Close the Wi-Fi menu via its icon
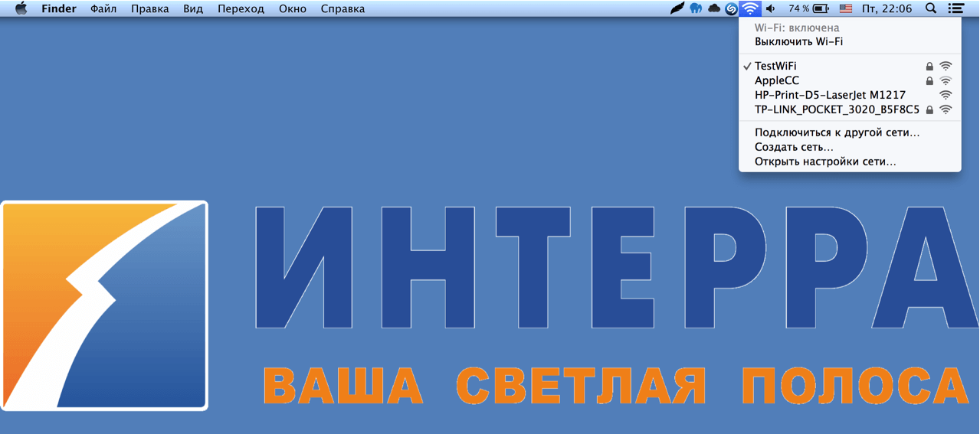980x434 pixels. (750, 8)
